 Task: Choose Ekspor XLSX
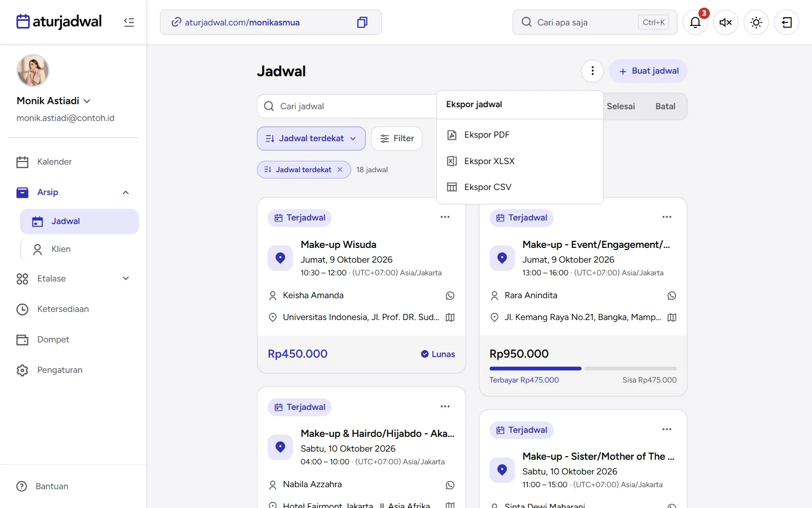coord(520,162)
